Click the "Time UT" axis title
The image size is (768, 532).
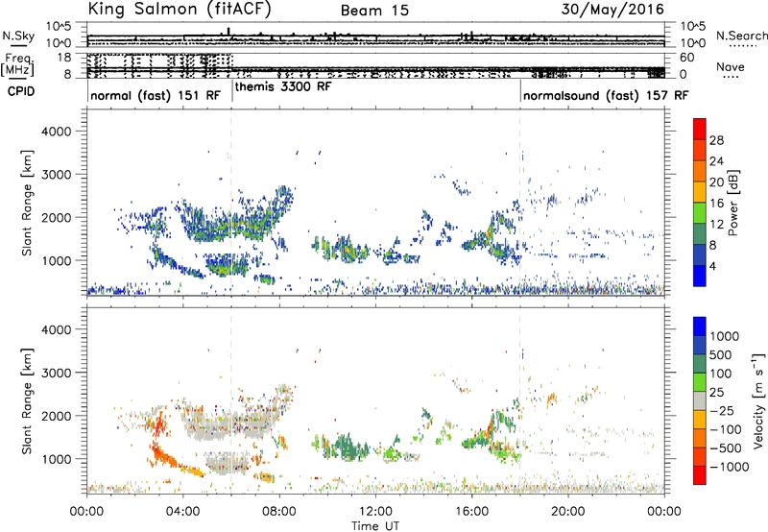tap(375, 526)
